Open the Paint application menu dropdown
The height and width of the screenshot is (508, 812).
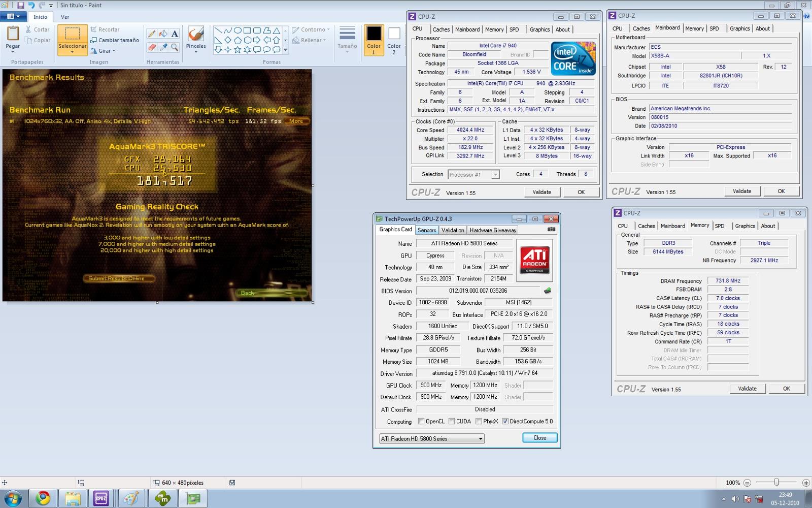pyautogui.click(x=14, y=16)
